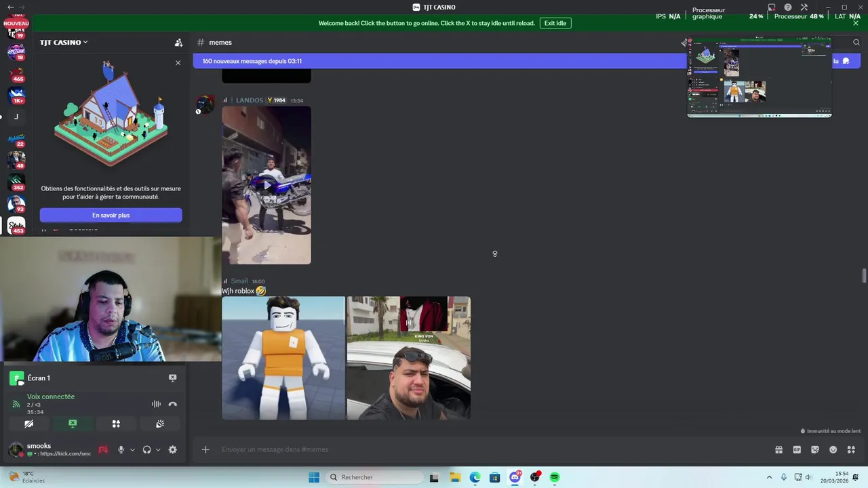Open the GIF picker
The height and width of the screenshot is (488, 868).
click(797, 449)
